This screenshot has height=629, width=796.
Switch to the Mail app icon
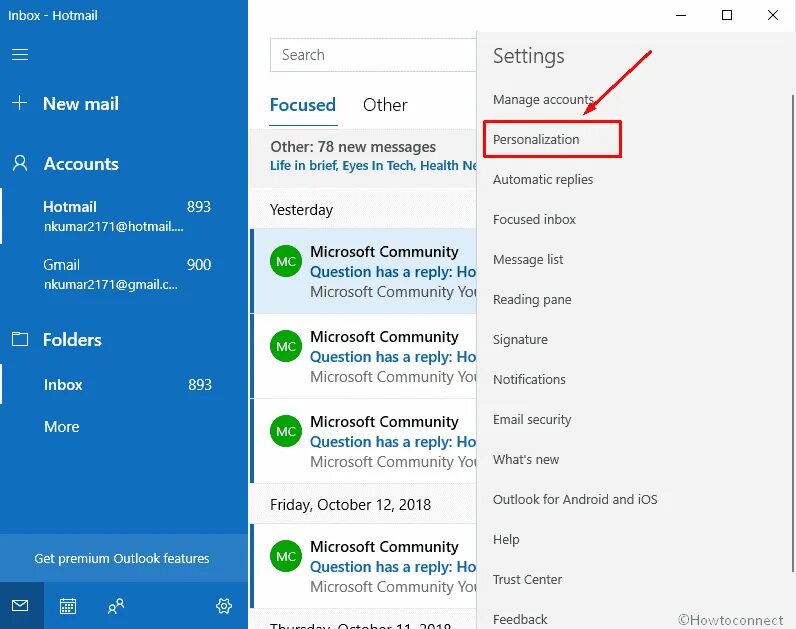click(20, 605)
